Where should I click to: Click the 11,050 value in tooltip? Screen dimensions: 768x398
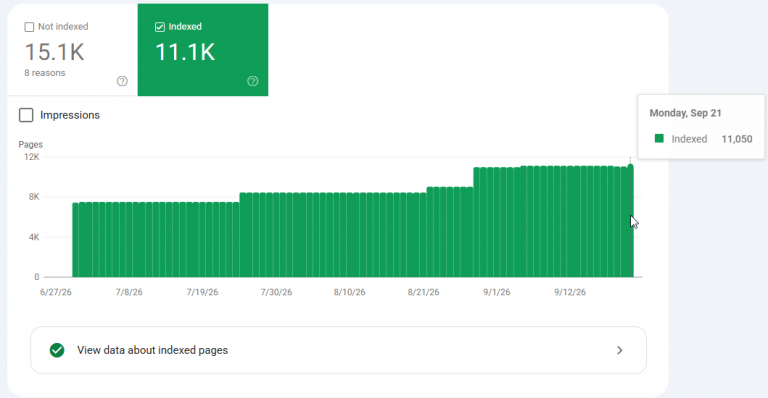point(737,139)
